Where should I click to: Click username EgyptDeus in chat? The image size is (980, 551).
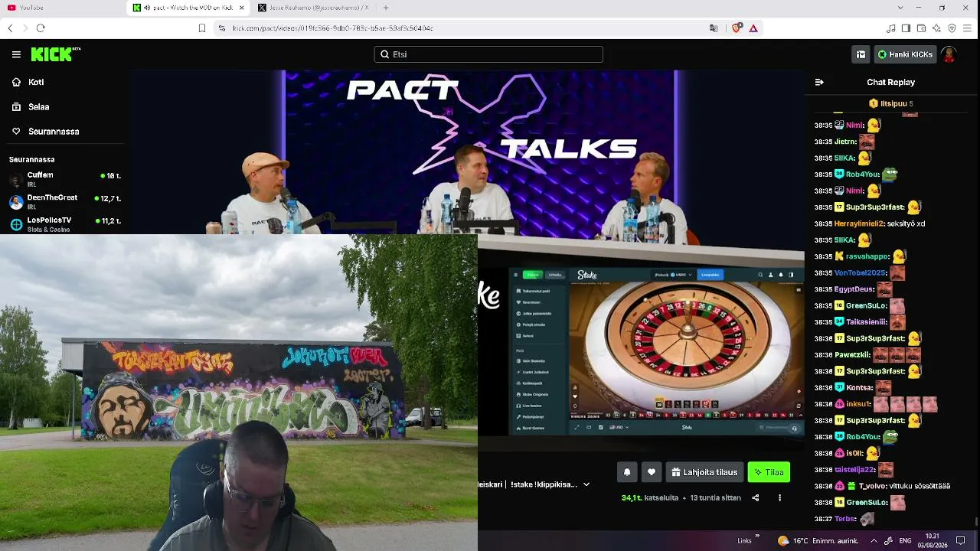pos(854,289)
